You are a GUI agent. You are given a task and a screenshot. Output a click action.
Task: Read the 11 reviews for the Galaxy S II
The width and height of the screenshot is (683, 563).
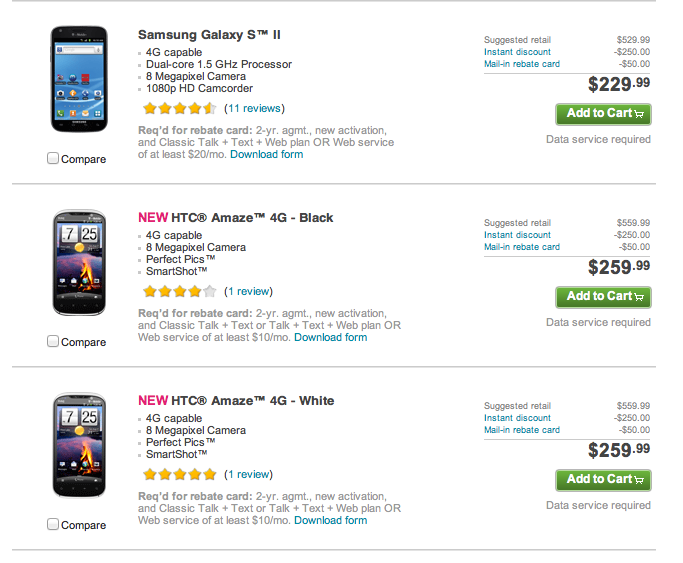tap(254, 108)
